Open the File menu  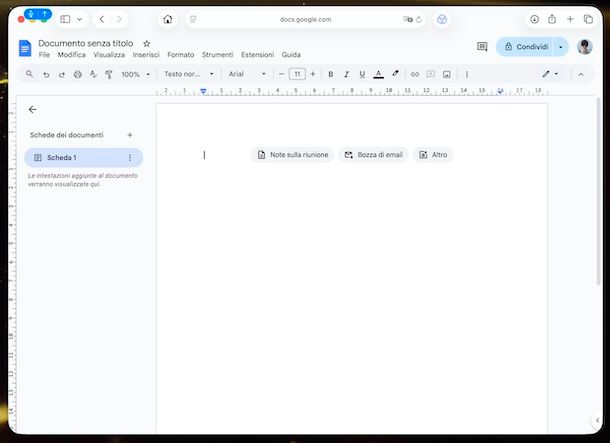click(x=44, y=55)
